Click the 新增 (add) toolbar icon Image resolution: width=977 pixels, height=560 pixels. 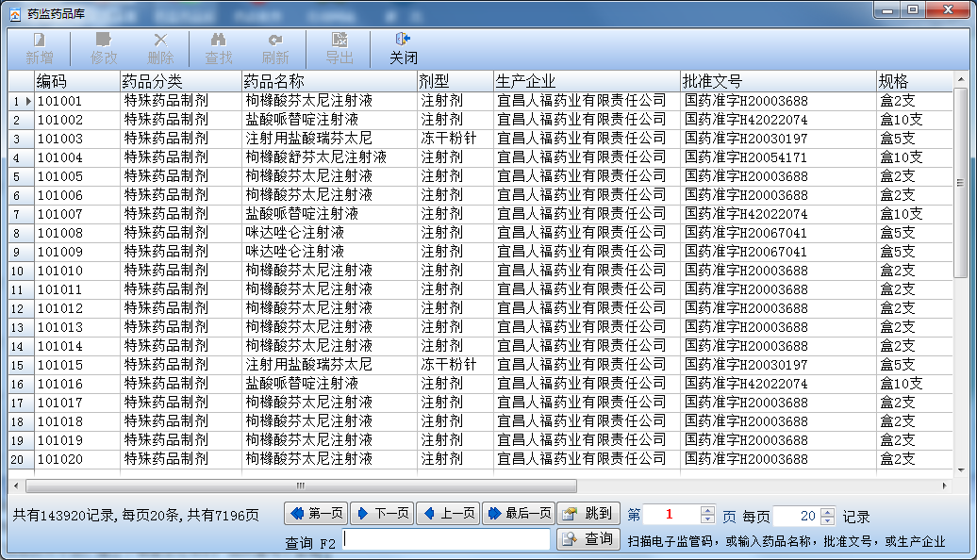point(40,49)
